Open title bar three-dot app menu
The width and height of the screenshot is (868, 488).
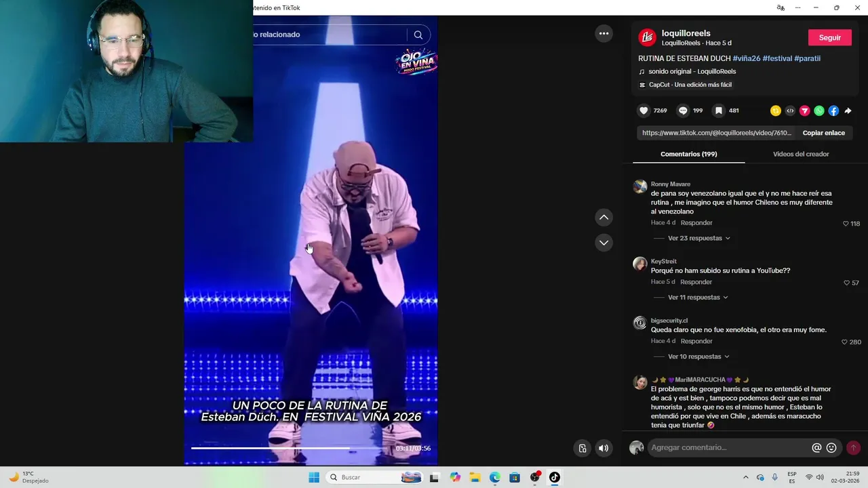click(x=798, y=7)
